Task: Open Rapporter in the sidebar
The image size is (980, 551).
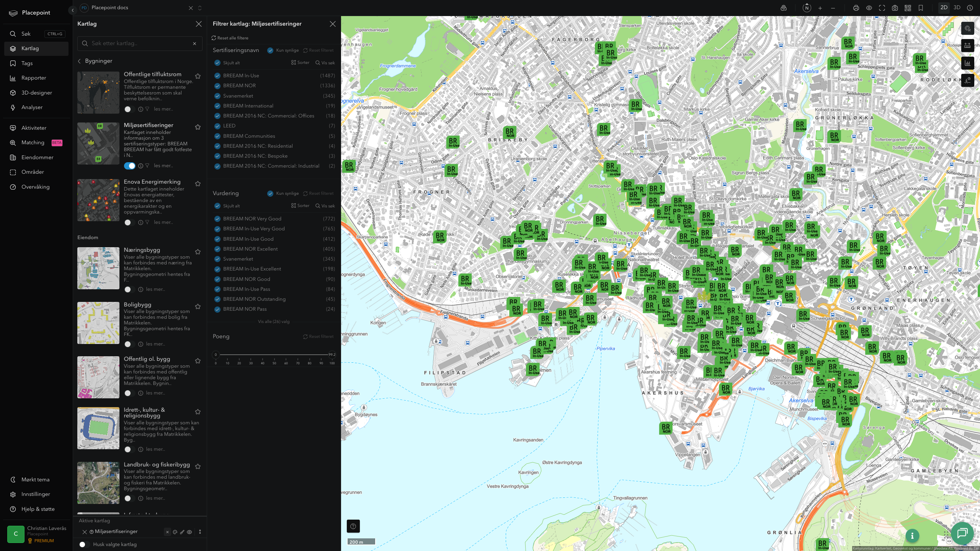Action: click(36, 78)
